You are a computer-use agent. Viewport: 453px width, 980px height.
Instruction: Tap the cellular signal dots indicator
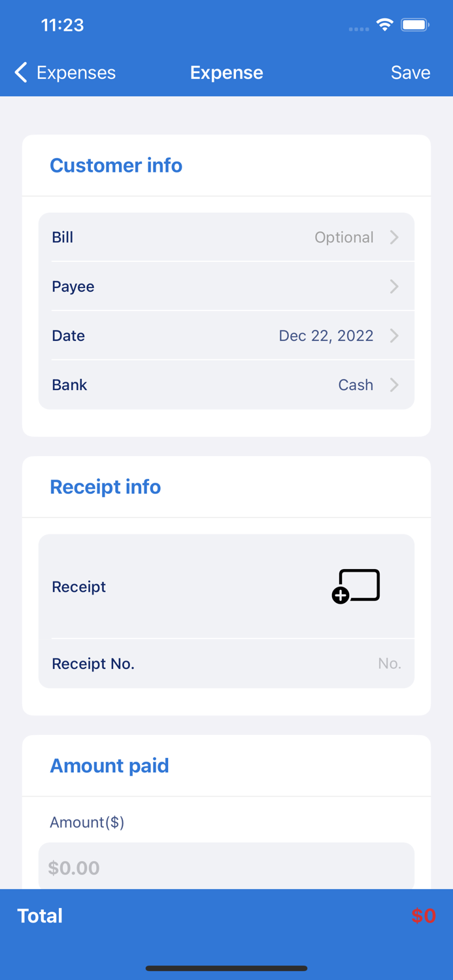click(358, 29)
